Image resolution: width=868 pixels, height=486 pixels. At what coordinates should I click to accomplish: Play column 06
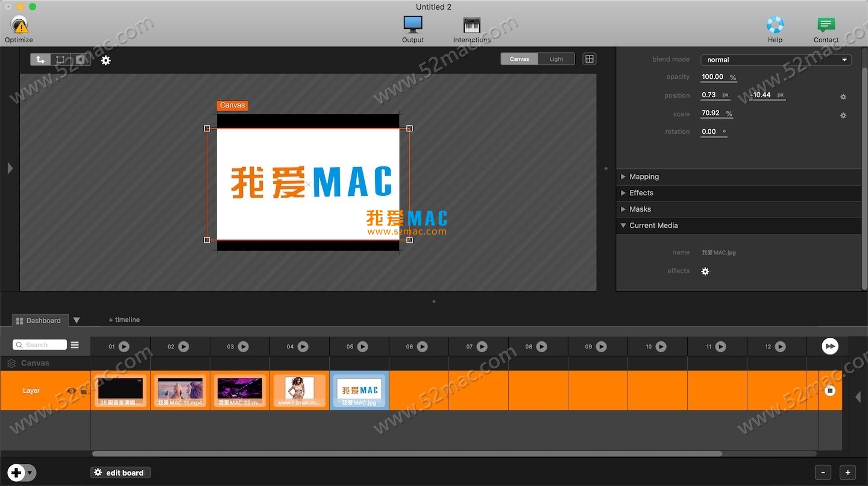tap(422, 347)
